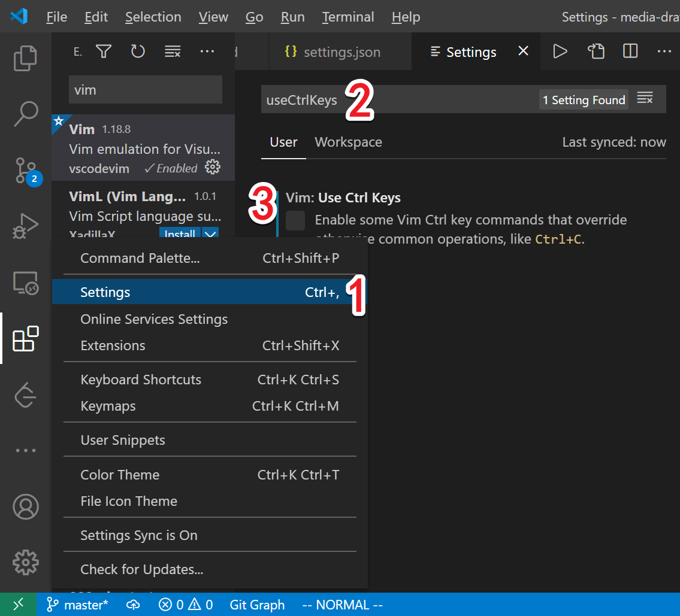Refresh the extensions list
680x616 pixels.
pos(138,51)
